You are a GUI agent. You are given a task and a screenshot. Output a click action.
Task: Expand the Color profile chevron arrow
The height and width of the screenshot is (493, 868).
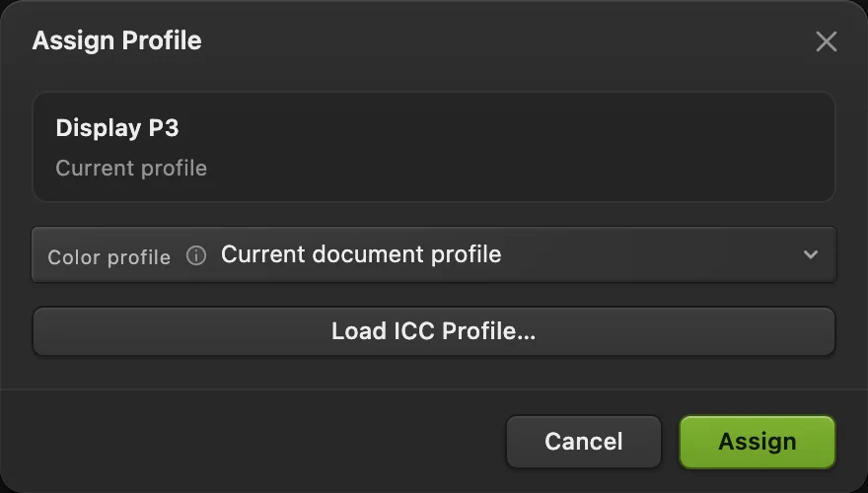click(x=811, y=254)
